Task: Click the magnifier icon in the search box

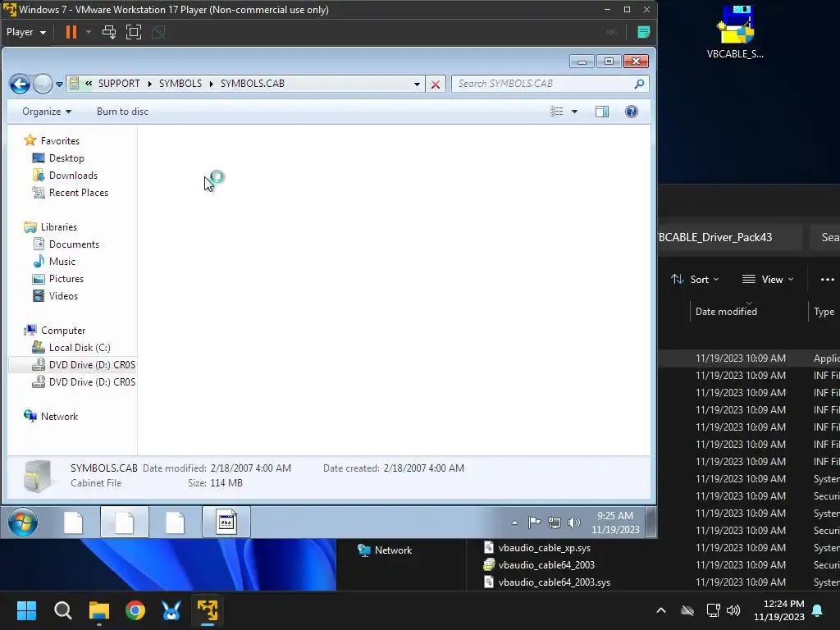Action: (638, 84)
